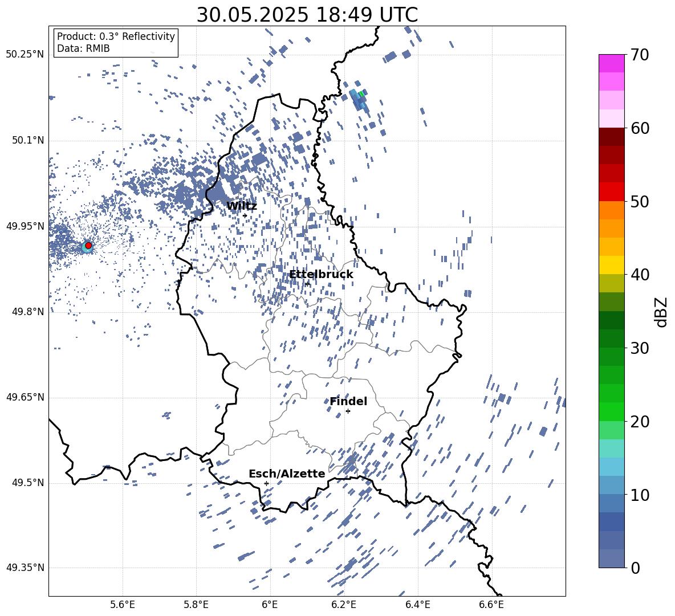Click the bright red 50 dBZ colorbar segment
Image resolution: width=675 pixels, height=616 pixels.
(611, 192)
